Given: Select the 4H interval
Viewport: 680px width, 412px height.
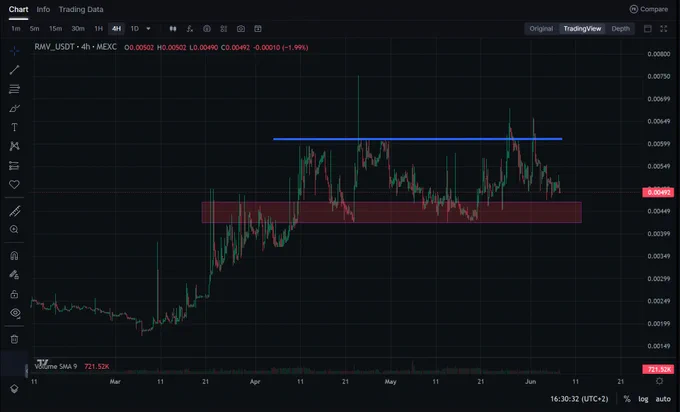Looking at the screenshot, I should pyautogui.click(x=116, y=29).
